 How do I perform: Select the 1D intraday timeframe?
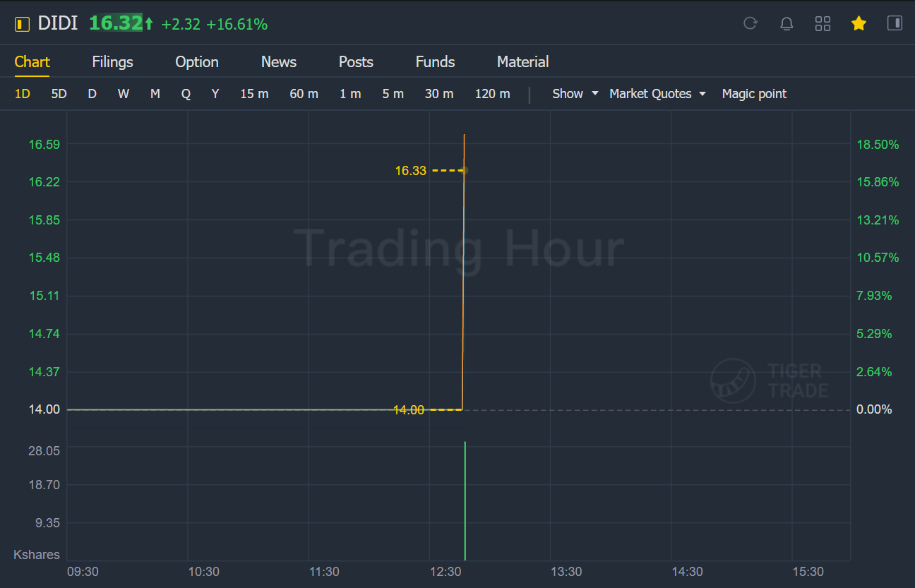point(23,94)
